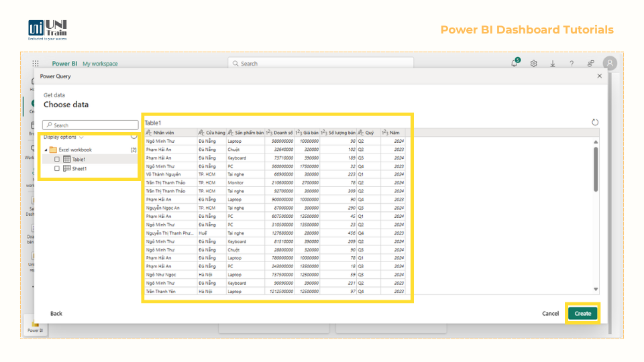Open the notifications bell icon
This screenshot has height=362, width=644.
pos(515,63)
